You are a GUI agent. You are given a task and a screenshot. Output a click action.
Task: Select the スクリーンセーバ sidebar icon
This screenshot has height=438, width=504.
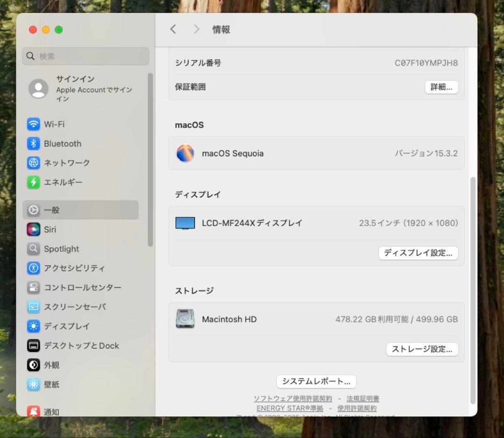33,307
